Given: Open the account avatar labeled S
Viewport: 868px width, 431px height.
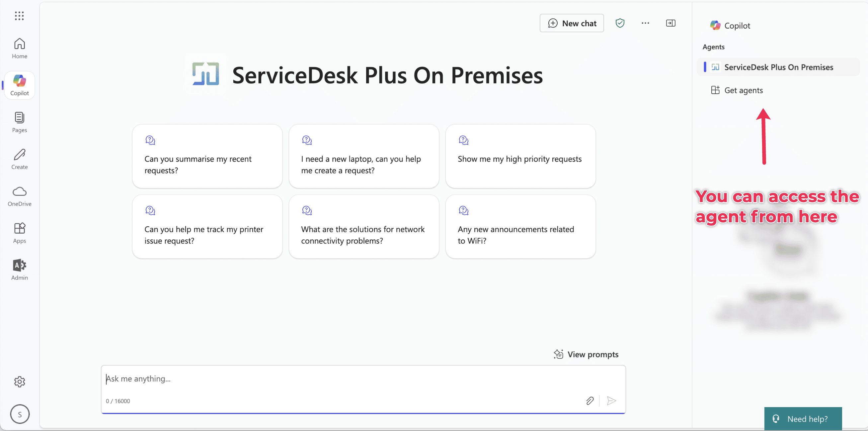Looking at the screenshot, I should (x=20, y=414).
